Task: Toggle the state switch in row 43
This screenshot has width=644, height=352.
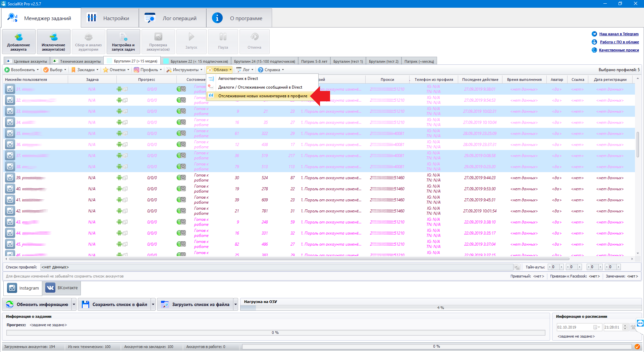Action: 181,222
